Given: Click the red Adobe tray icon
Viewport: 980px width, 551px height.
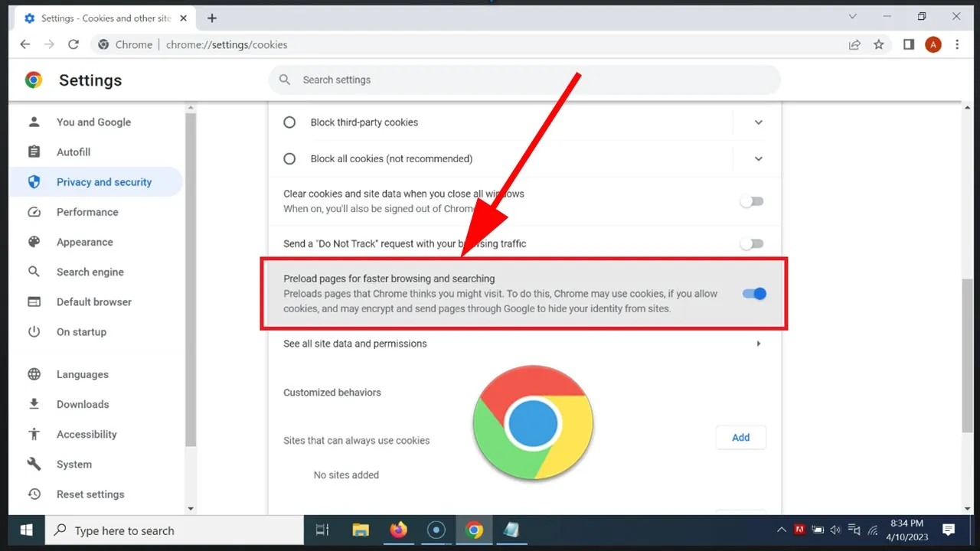Looking at the screenshot, I should pos(799,530).
